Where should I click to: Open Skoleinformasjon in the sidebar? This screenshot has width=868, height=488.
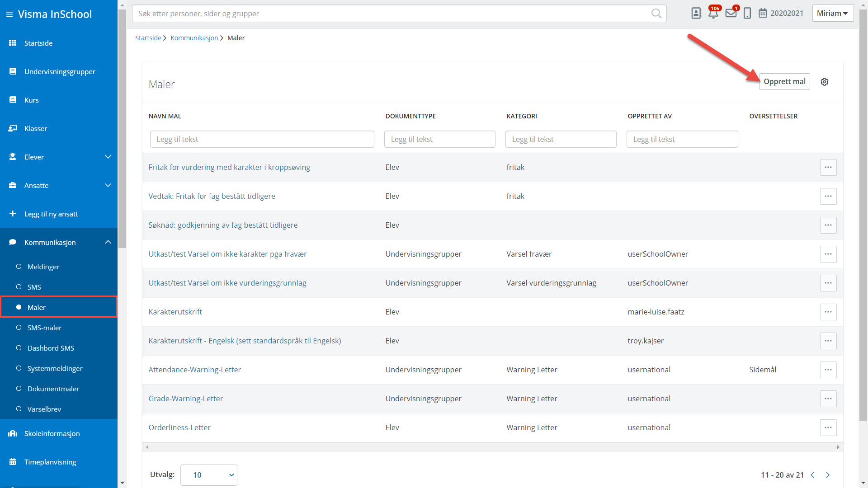pyautogui.click(x=52, y=433)
